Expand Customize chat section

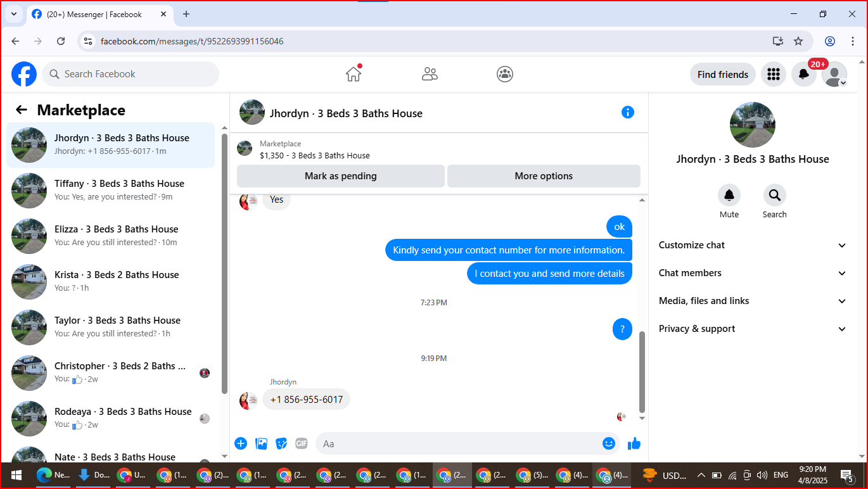point(753,245)
